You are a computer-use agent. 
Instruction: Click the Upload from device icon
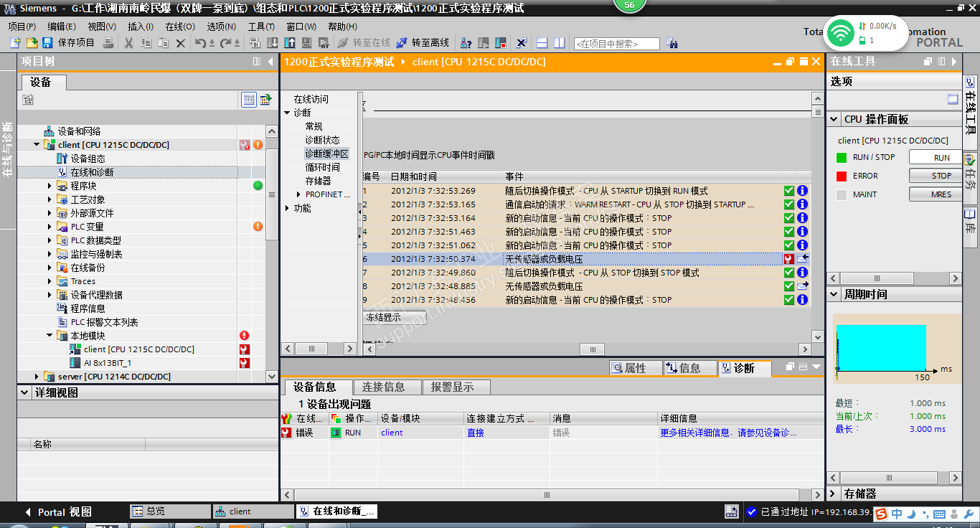coord(291,43)
